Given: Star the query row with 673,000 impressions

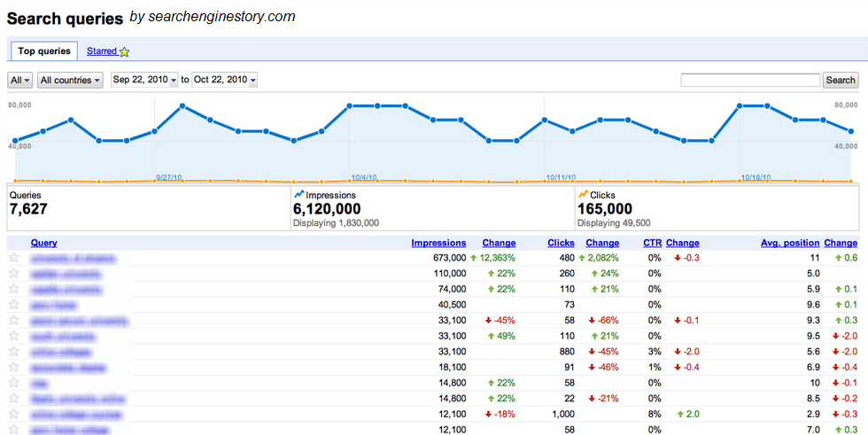Looking at the screenshot, I should coord(14,258).
